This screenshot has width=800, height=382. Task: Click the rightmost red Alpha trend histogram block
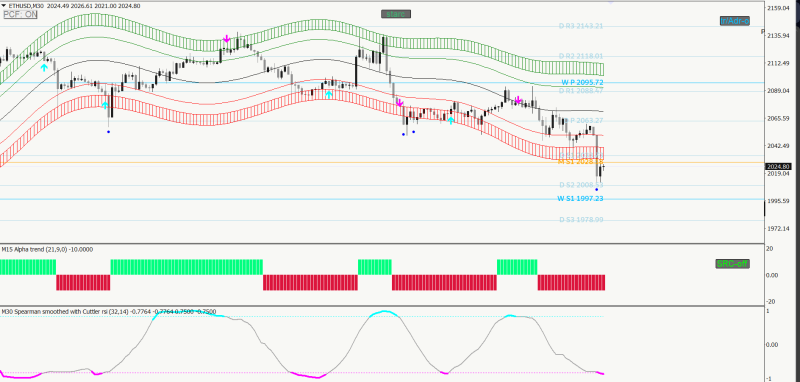(x=571, y=283)
